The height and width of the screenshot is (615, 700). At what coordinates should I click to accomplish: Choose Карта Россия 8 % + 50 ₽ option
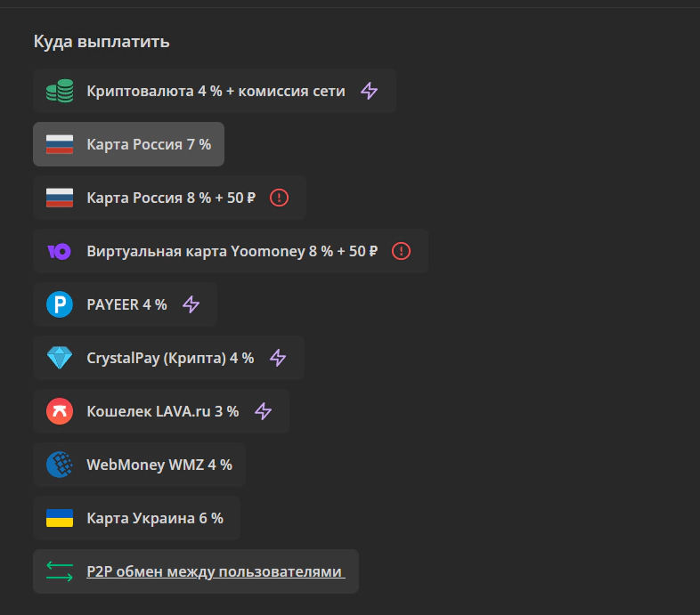click(171, 198)
